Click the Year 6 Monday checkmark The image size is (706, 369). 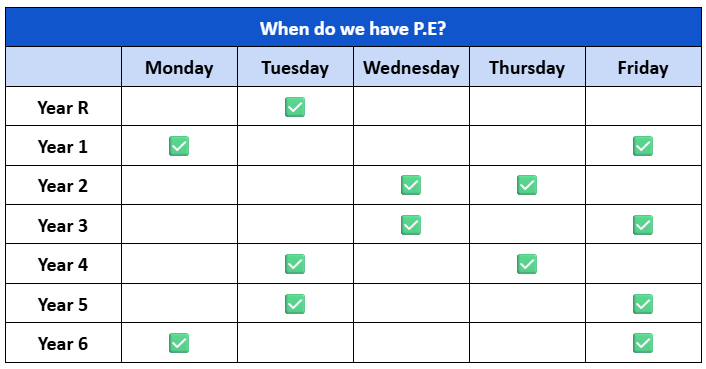(x=179, y=343)
